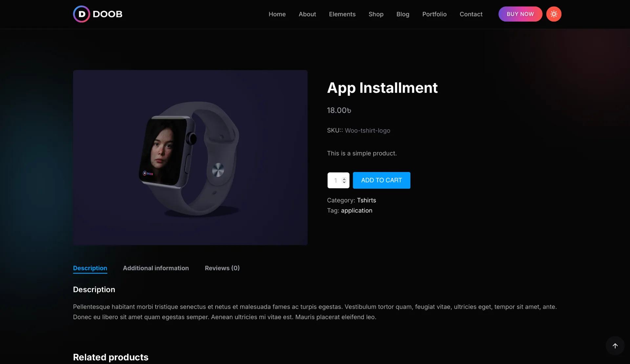Select the Description tab
This screenshot has height=364, width=630.
pyautogui.click(x=90, y=268)
